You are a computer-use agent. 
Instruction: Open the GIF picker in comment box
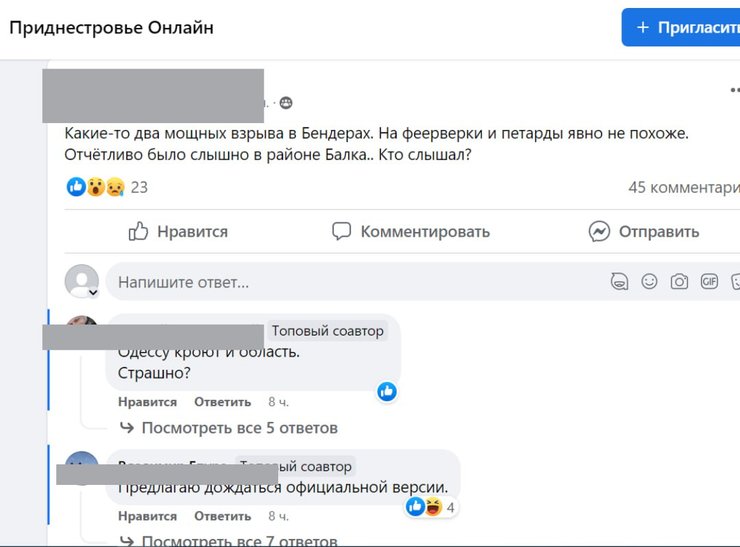coord(709,282)
